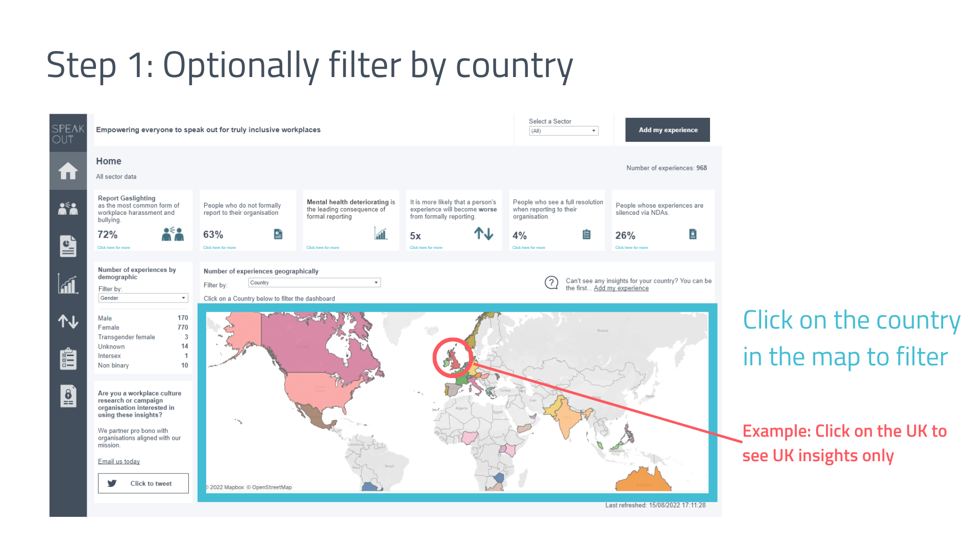Click the chart icon on the mental health card
This screenshot has width=980, height=551.
click(x=381, y=234)
